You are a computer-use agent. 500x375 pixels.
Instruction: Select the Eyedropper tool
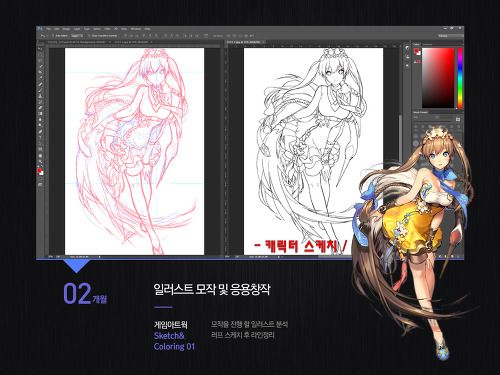41,78
